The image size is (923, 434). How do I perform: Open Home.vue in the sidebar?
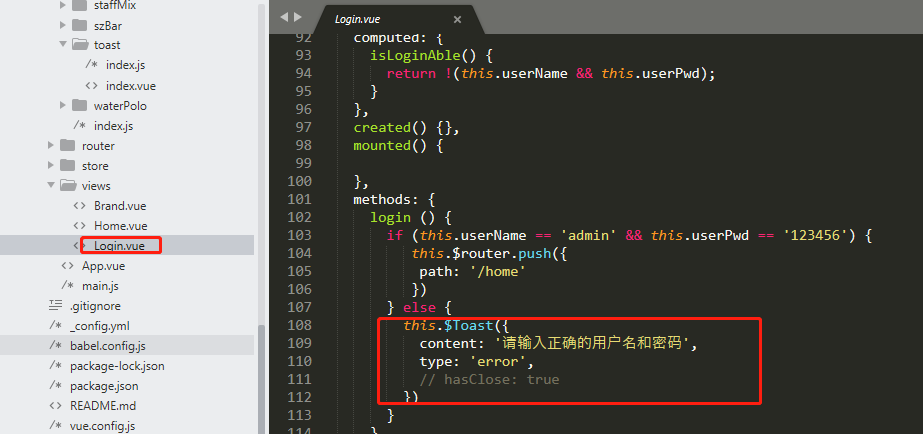(121, 226)
